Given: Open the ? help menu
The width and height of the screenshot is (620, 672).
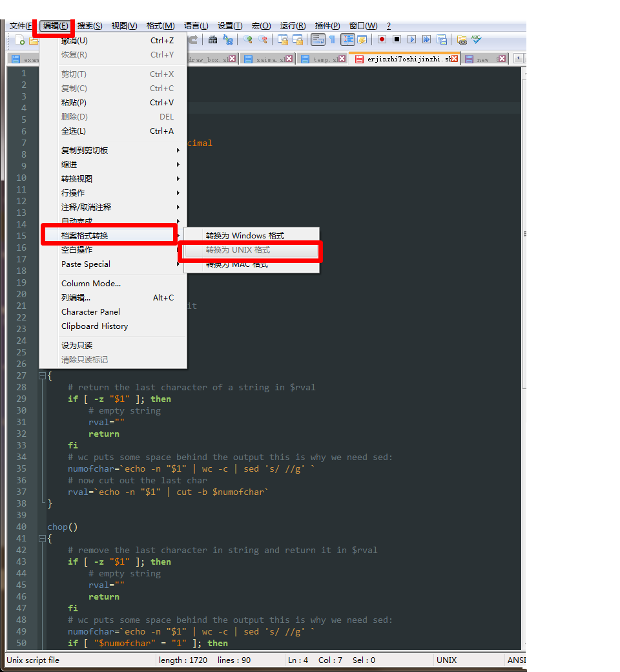Looking at the screenshot, I should click(x=389, y=26).
